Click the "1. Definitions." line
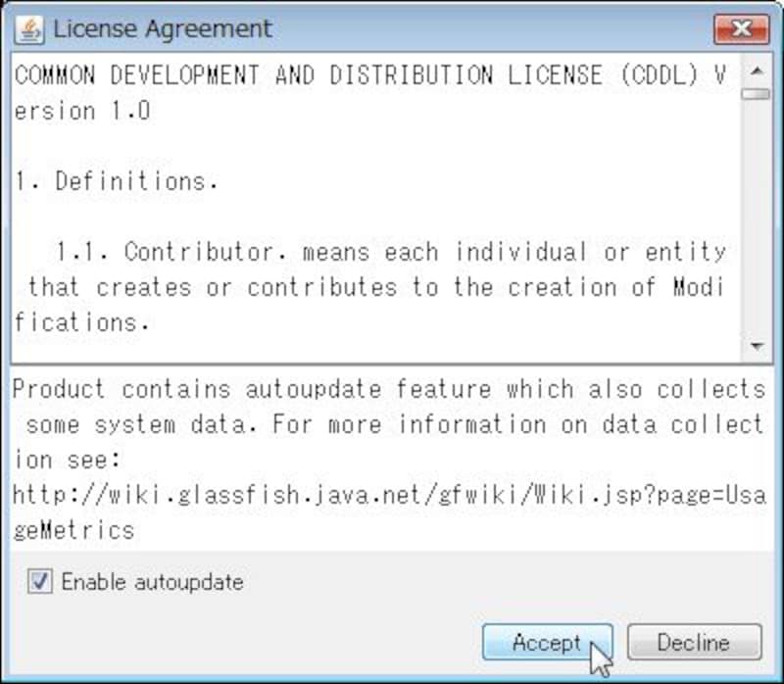 (x=116, y=181)
